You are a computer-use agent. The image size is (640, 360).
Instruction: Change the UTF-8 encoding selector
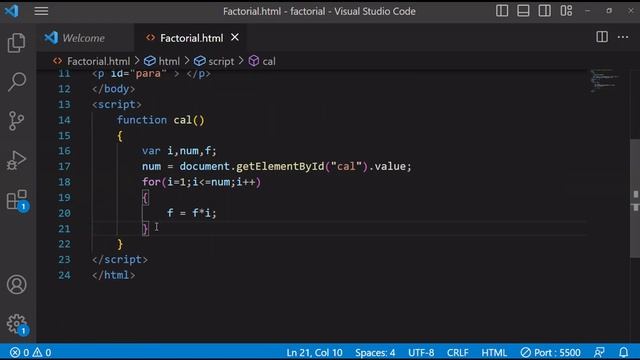click(421, 352)
